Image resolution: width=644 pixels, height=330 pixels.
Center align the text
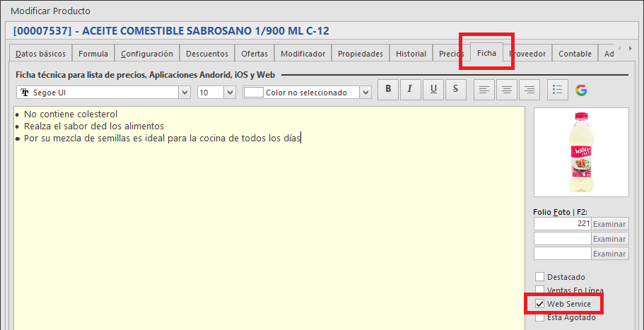[506, 90]
